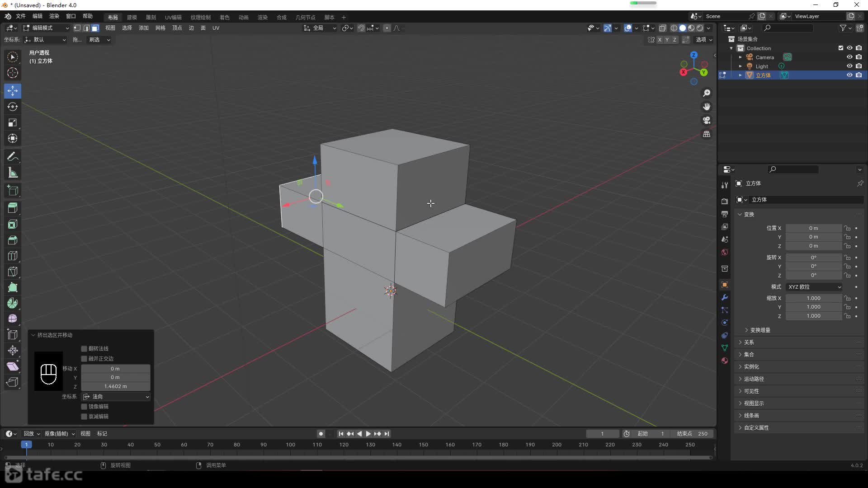Switch to the UV编辑 workspace tab
Image resolution: width=868 pixels, height=488 pixels.
[x=173, y=17]
